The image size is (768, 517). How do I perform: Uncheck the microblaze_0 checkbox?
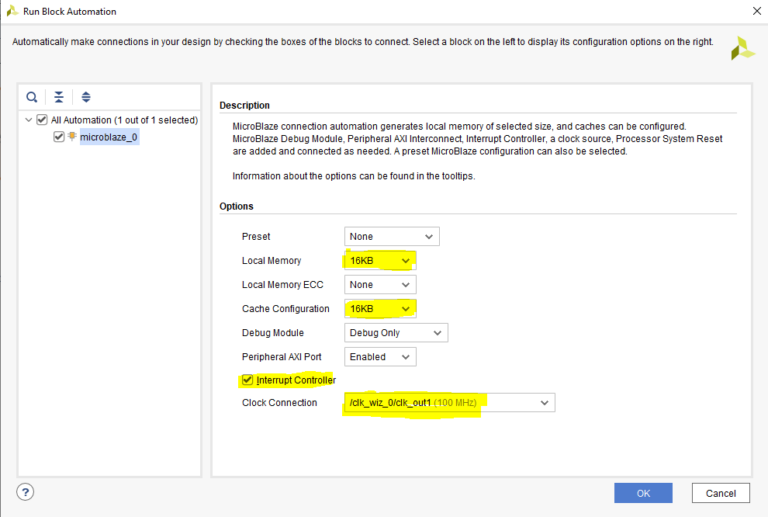click(59, 137)
